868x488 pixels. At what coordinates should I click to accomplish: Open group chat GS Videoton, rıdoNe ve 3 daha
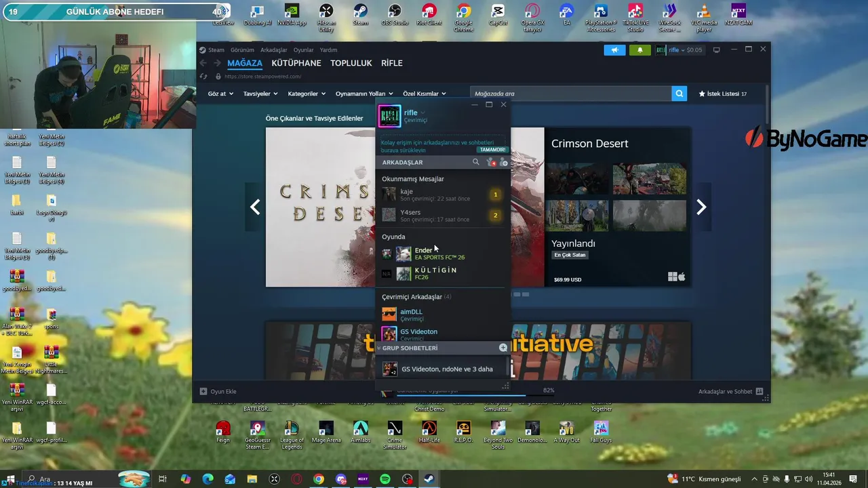click(441, 369)
